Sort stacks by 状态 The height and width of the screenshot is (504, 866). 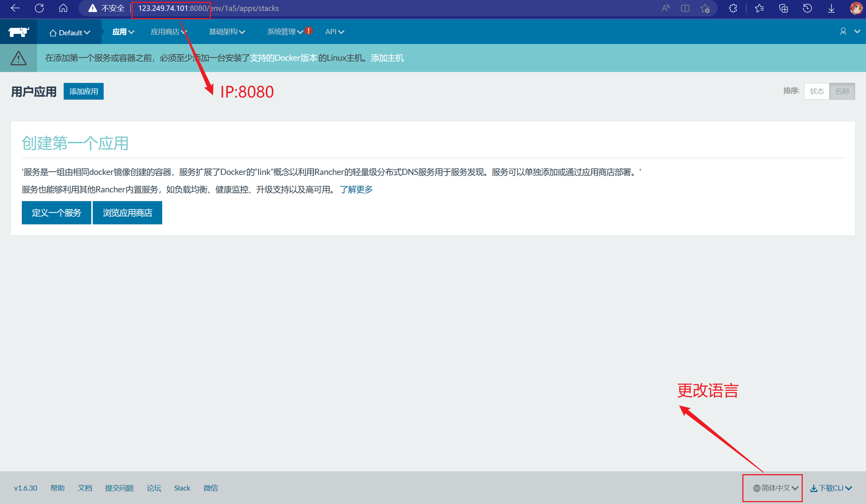pyautogui.click(x=817, y=91)
